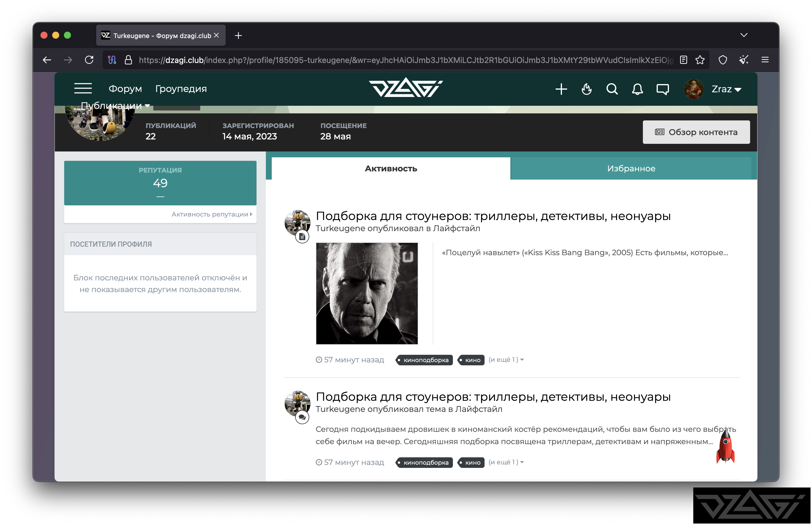Open the shield protection icon in toolbar
This screenshot has width=812, height=525.
point(723,60)
